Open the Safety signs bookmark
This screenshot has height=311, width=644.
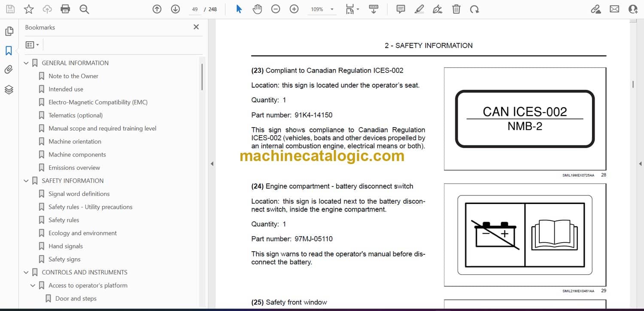tap(64, 259)
